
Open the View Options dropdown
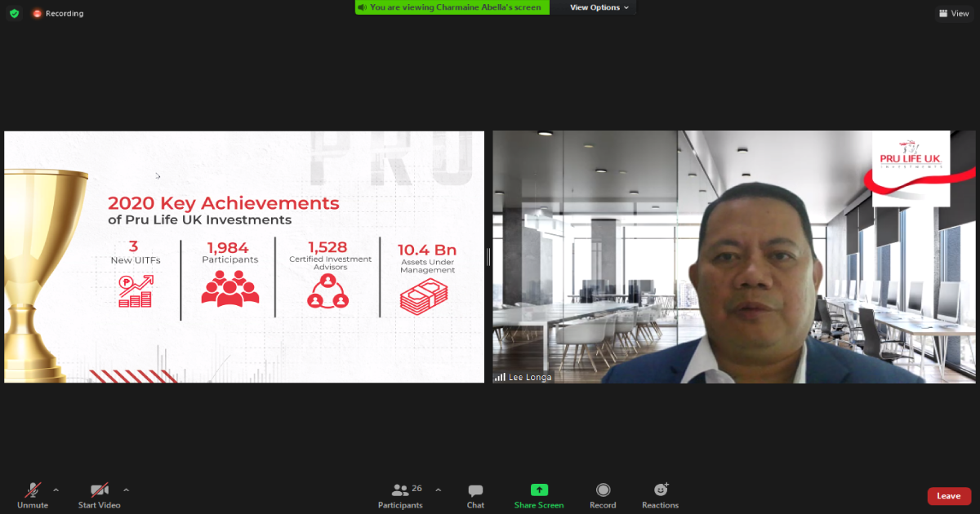pyautogui.click(x=595, y=7)
